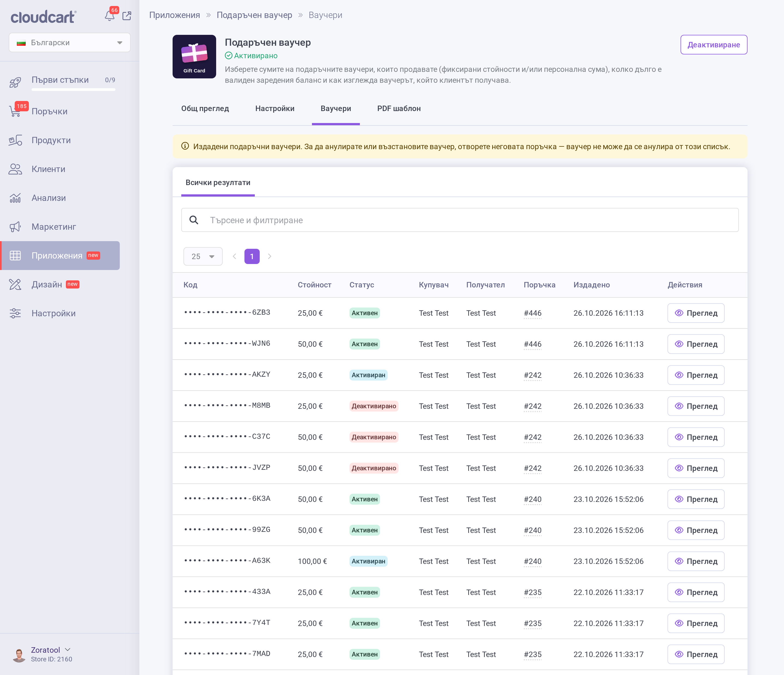This screenshot has width=784, height=675.
Task: Click Преглед for voucher ending A63K
Action: (x=696, y=562)
